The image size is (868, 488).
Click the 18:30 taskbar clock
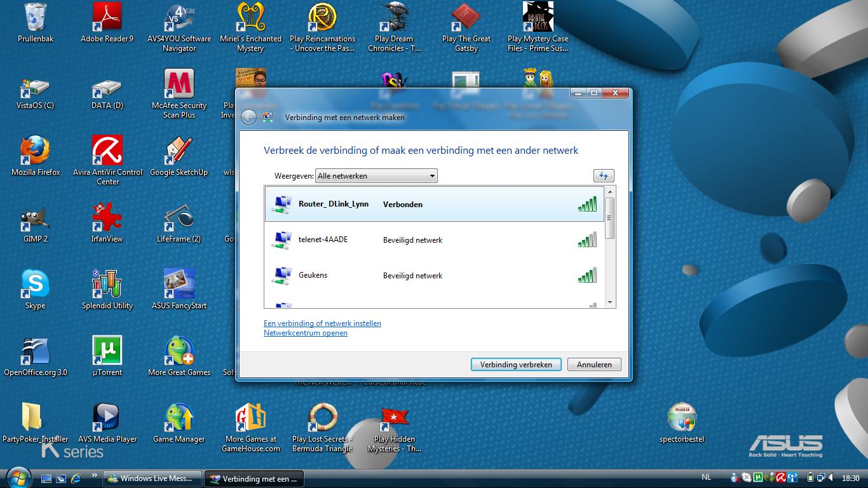(x=851, y=478)
